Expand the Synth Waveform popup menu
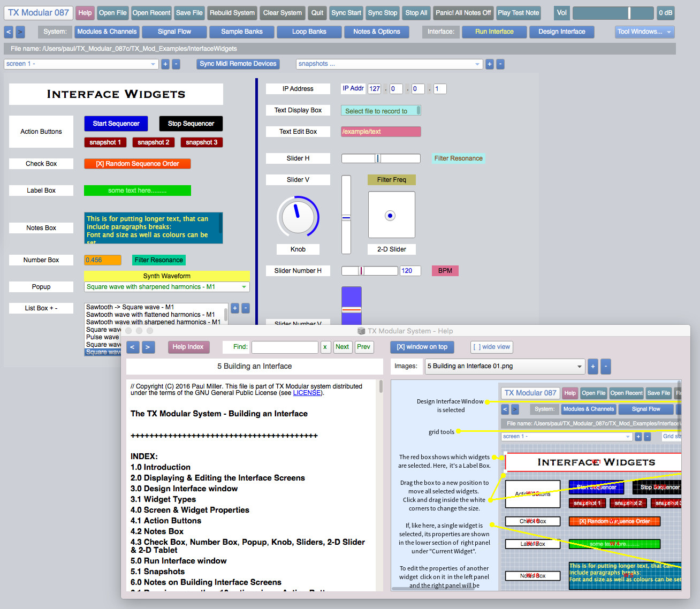The width and height of the screenshot is (700, 609). [x=166, y=287]
